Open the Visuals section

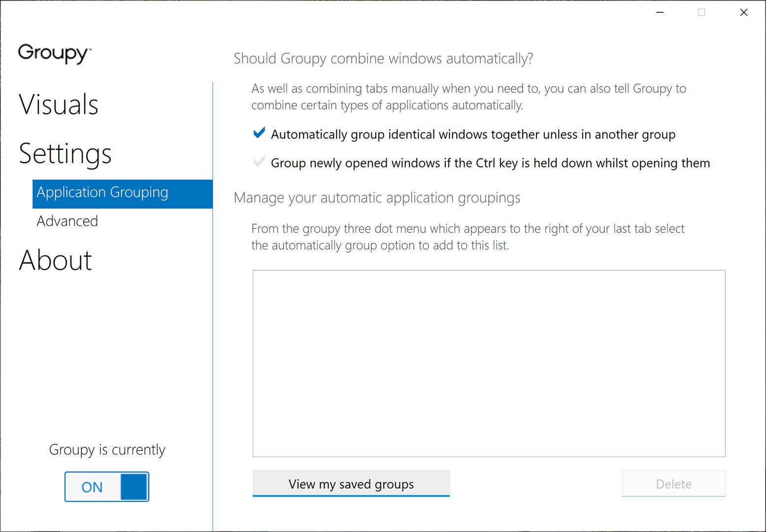[59, 104]
